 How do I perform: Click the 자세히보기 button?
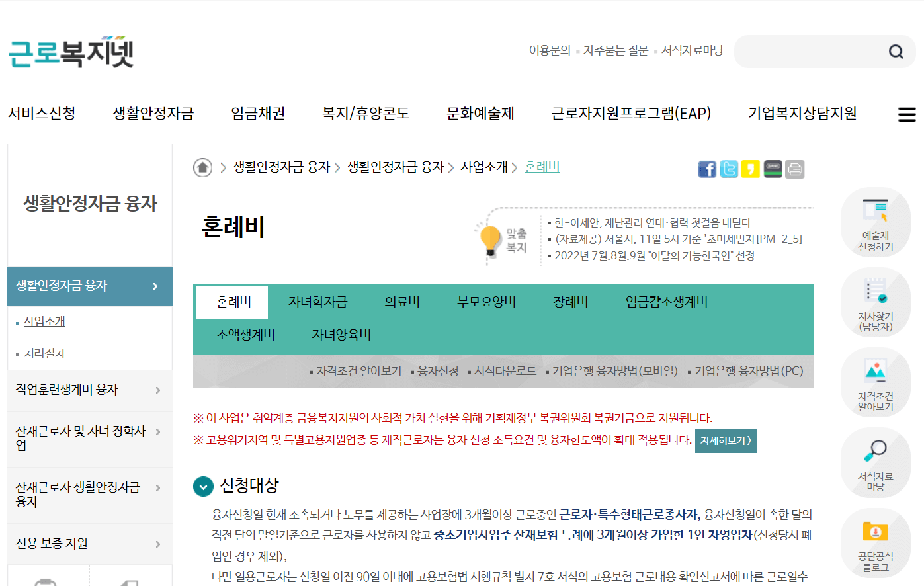[x=726, y=440]
